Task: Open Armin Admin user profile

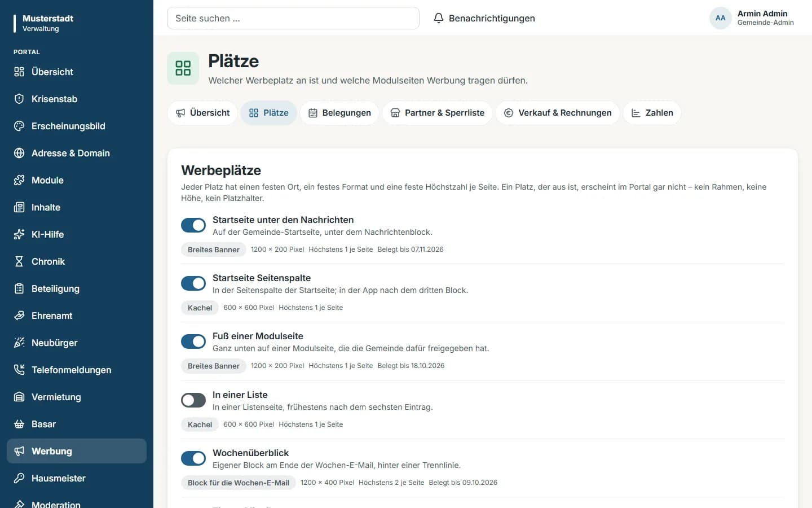Action: 752,18
